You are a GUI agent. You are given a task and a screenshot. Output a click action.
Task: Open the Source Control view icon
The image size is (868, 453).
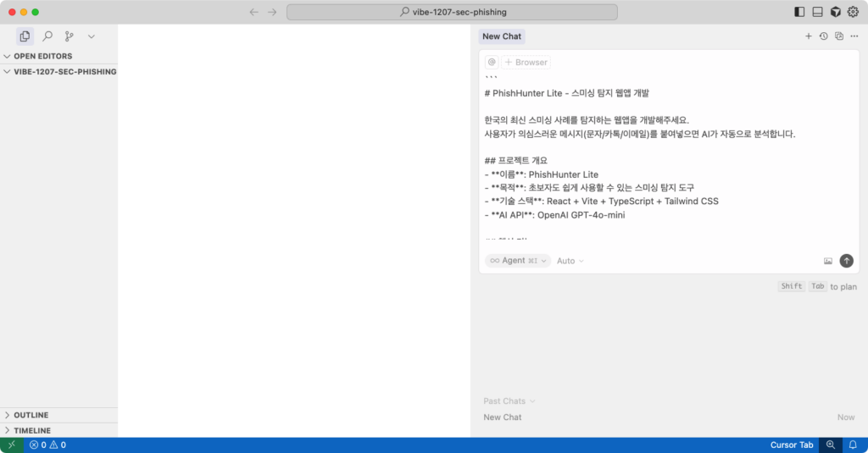[x=70, y=36]
